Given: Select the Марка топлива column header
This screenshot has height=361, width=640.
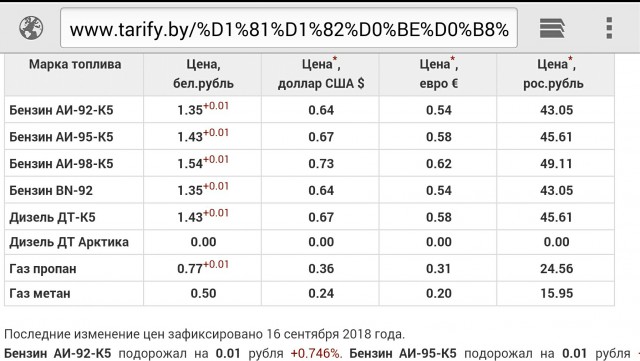Looking at the screenshot, I should click(75, 65).
